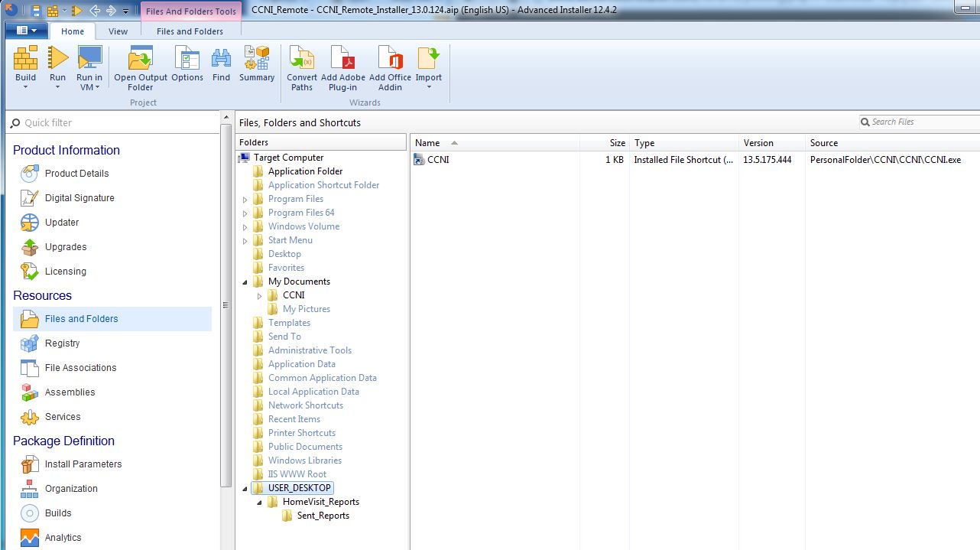Collapse the USER_DESKTOP folder

[x=245, y=487]
